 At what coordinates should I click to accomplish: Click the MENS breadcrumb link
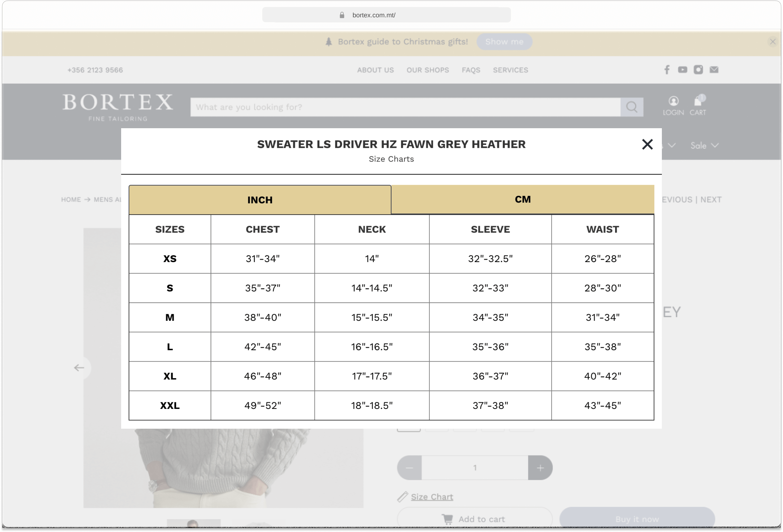pyautogui.click(x=107, y=200)
